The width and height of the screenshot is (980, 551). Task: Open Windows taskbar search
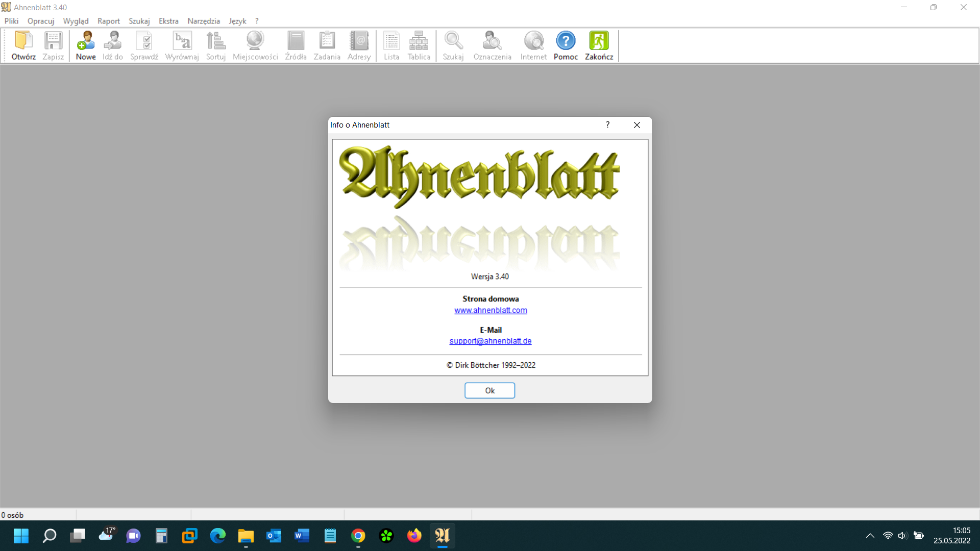click(50, 536)
